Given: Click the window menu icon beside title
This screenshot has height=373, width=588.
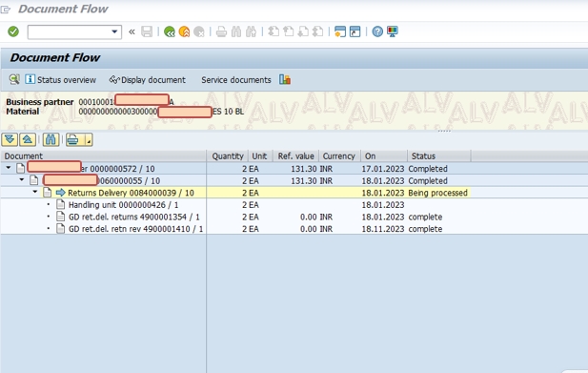Looking at the screenshot, I should click(x=6, y=10).
